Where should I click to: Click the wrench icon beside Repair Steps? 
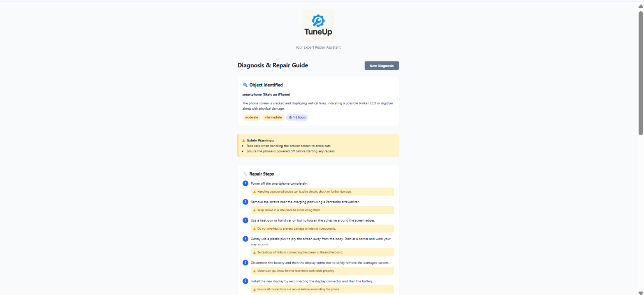point(245,174)
